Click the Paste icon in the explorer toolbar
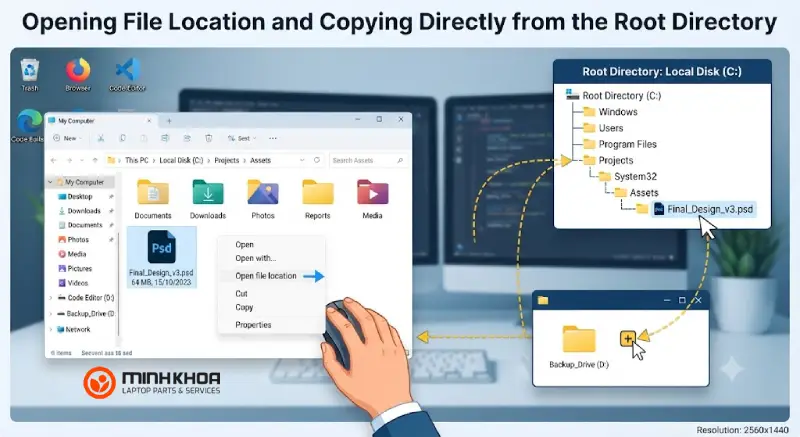The width and height of the screenshot is (800, 437). tap(144, 138)
